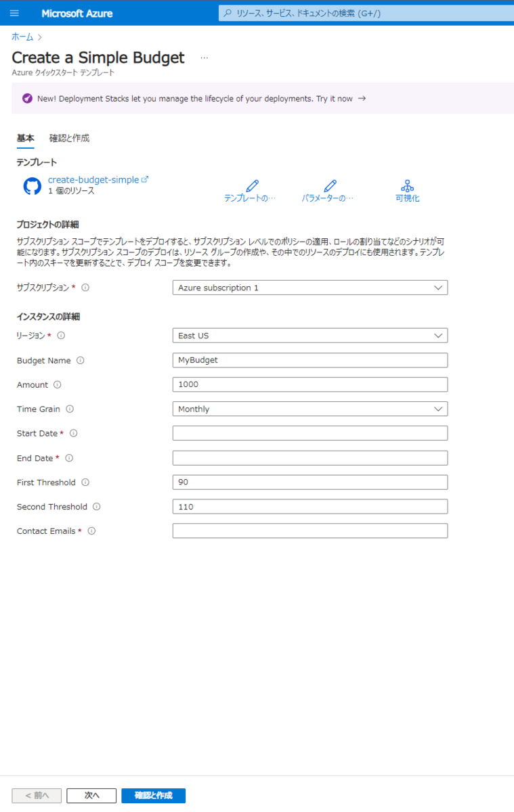Viewport: 514px width, 812px height.
Task: Click the Start Date input field
Action: [x=310, y=433]
